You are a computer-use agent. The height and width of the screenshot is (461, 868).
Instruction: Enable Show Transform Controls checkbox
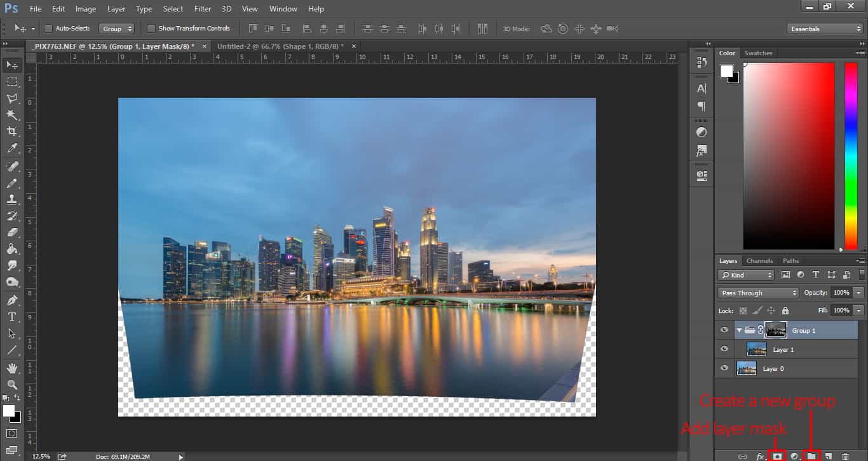coord(151,29)
